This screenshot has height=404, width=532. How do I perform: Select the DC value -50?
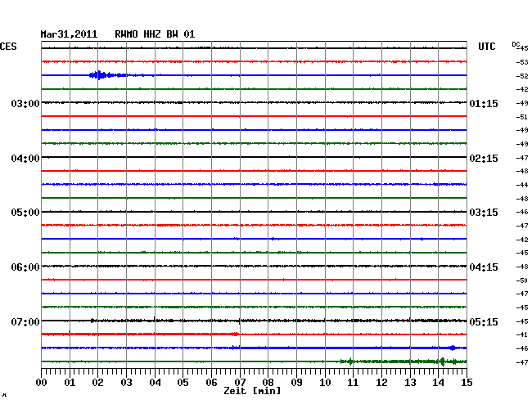coord(522,281)
